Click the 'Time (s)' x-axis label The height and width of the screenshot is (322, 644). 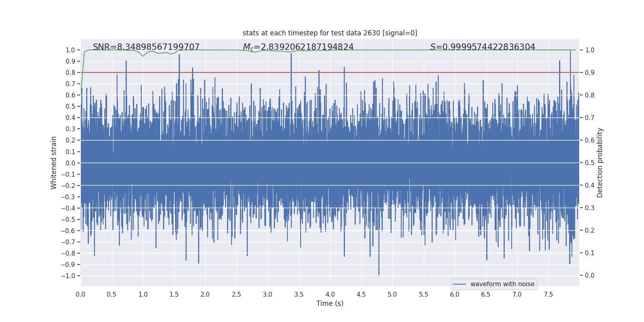(330, 303)
